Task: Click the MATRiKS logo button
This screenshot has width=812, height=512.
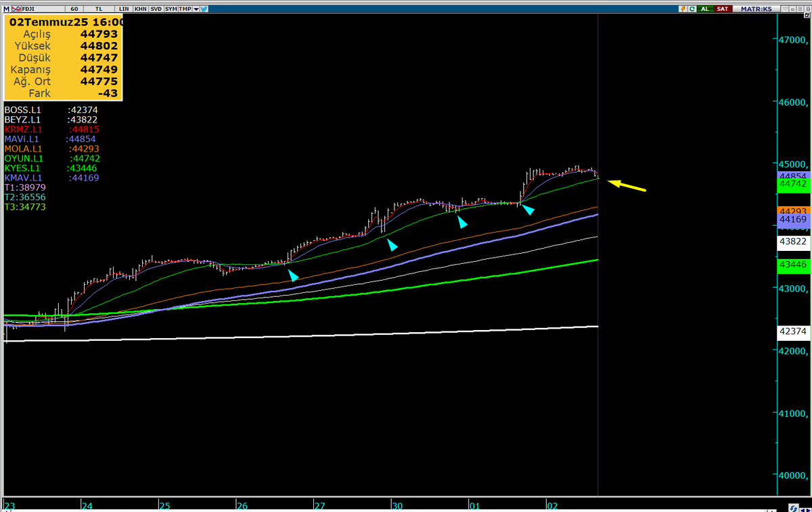Action: [756, 9]
